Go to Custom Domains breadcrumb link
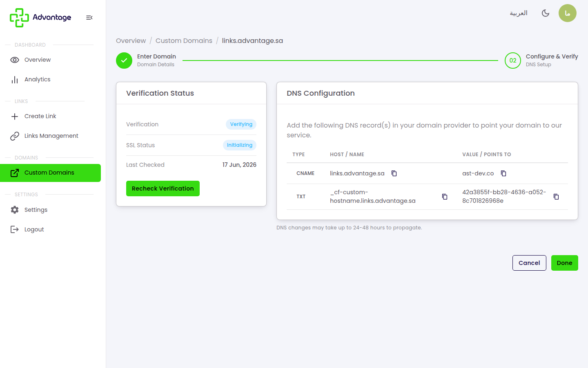 (184, 40)
